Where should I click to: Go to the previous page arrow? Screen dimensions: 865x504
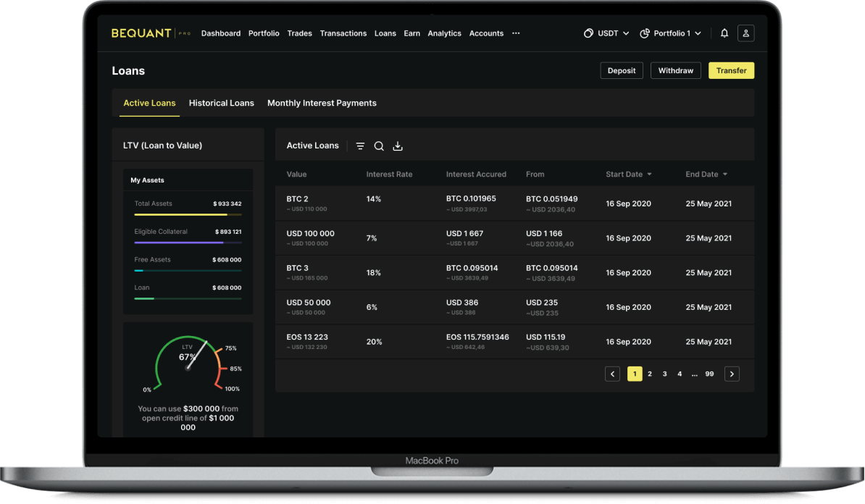613,374
